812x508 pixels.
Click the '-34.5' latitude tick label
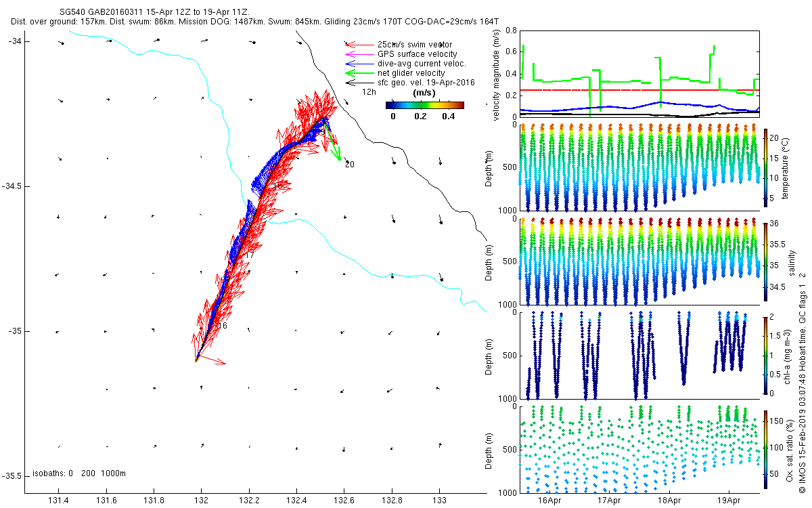coord(12,186)
